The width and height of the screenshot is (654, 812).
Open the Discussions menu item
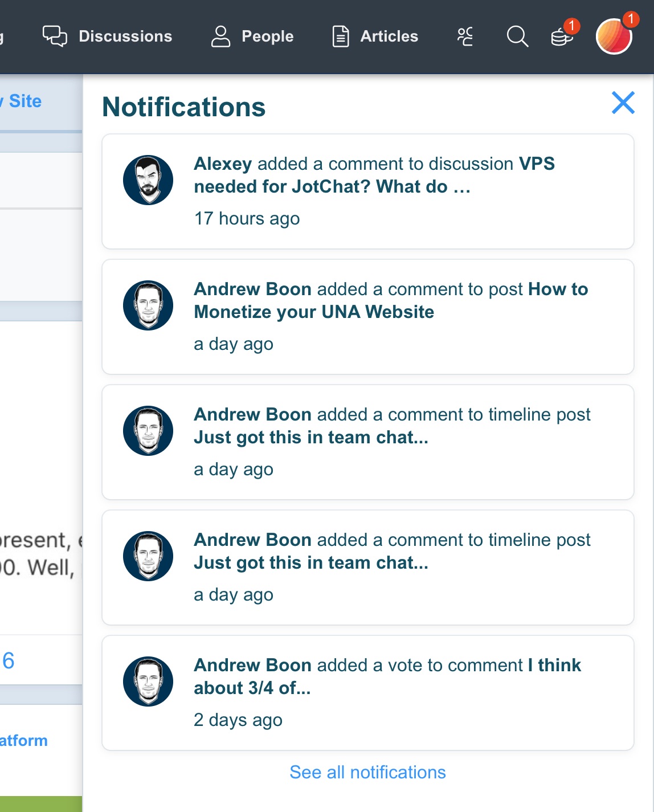point(125,36)
